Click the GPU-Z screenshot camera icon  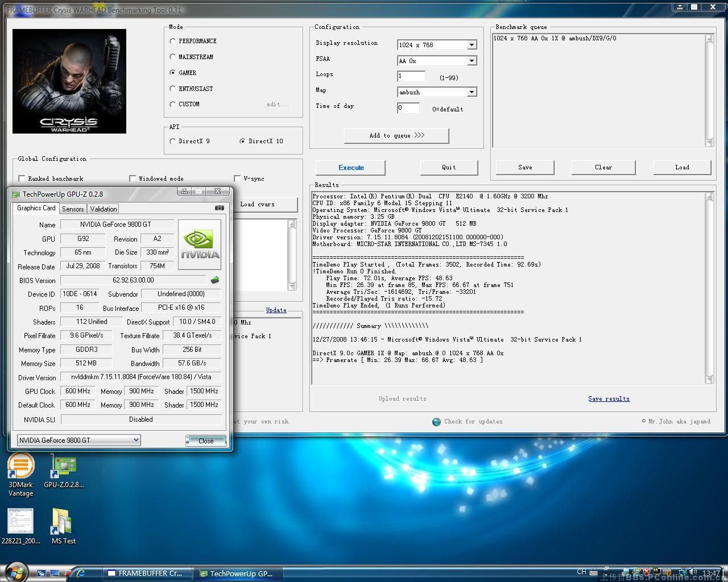point(219,208)
